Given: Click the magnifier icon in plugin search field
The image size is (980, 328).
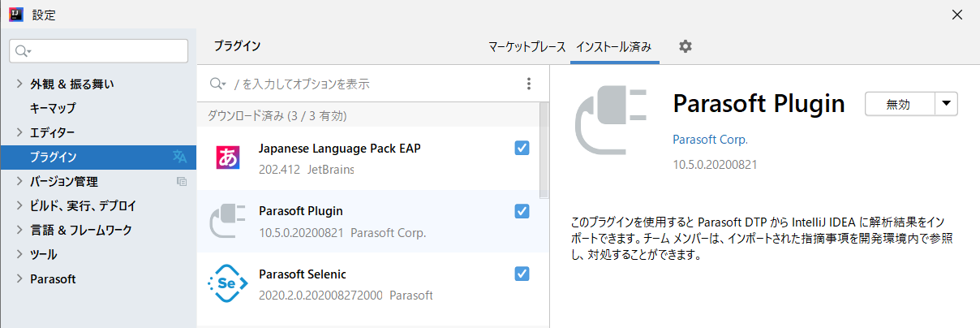Looking at the screenshot, I should click(x=217, y=84).
